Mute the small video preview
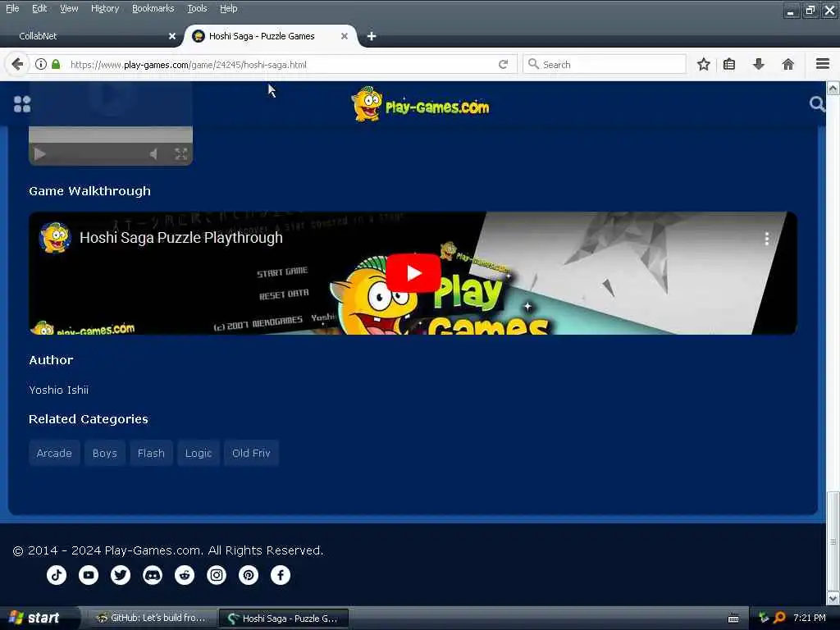 pos(153,154)
